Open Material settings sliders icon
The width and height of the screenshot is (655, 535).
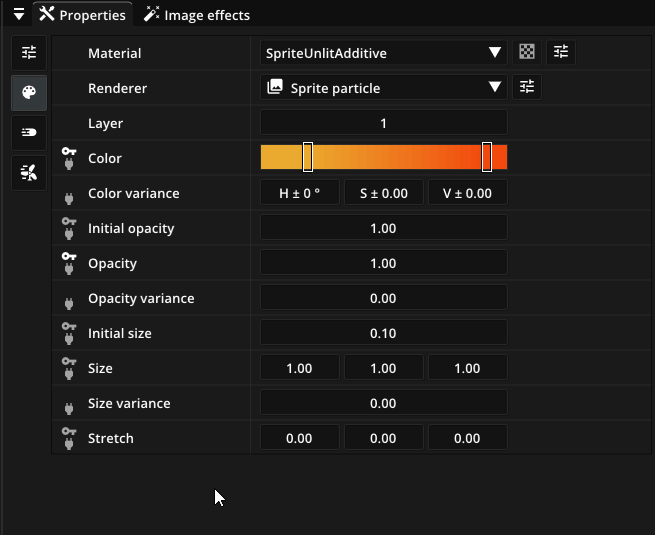[x=561, y=52]
